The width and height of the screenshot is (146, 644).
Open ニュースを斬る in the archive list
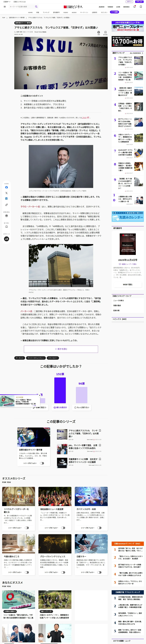[119, 301]
